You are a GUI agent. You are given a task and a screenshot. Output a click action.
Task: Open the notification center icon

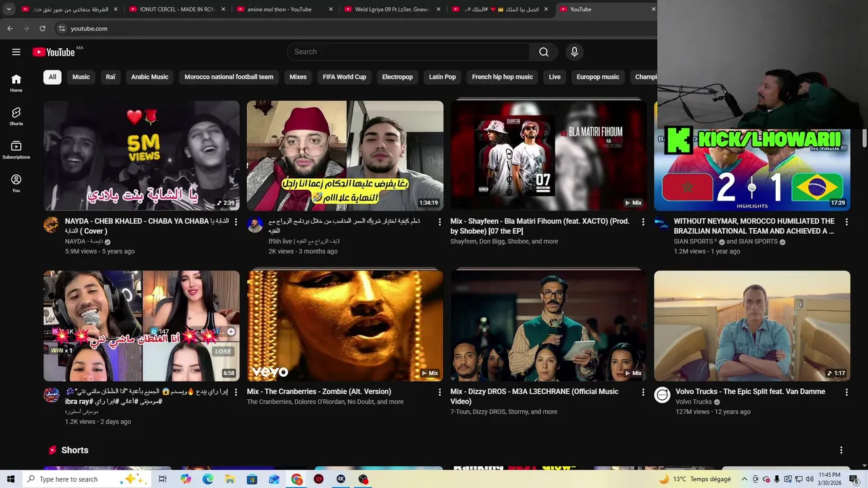click(x=853, y=479)
